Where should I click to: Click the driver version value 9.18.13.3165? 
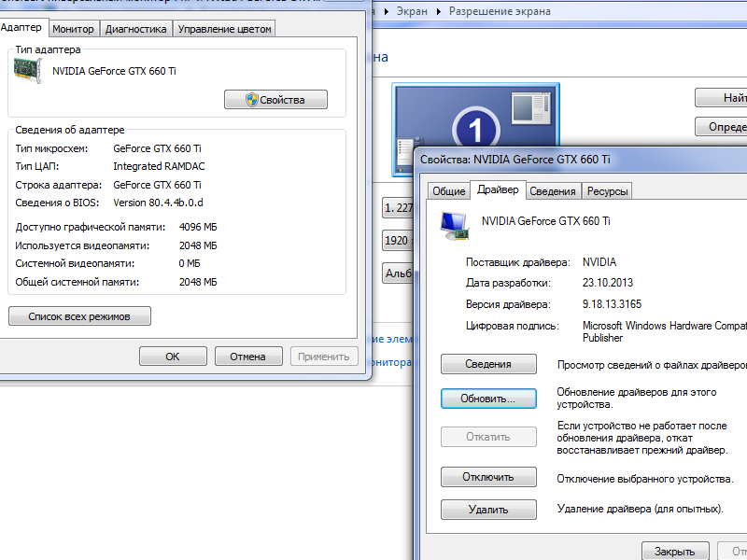pyautogui.click(x=612, y=304)
